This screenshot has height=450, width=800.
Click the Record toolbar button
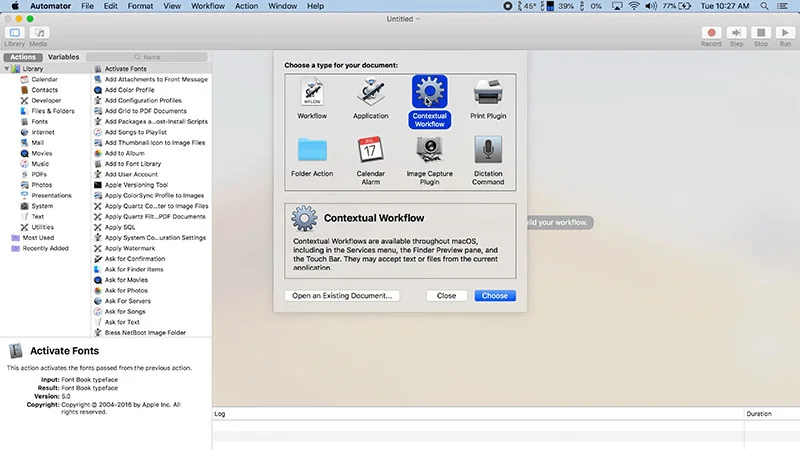(x=711, y=33)
